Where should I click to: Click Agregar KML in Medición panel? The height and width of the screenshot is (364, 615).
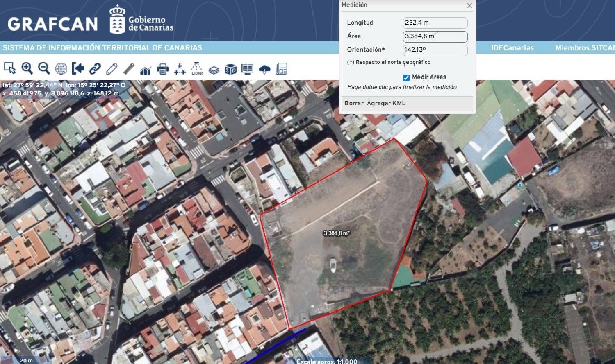(x=386, y=103)
